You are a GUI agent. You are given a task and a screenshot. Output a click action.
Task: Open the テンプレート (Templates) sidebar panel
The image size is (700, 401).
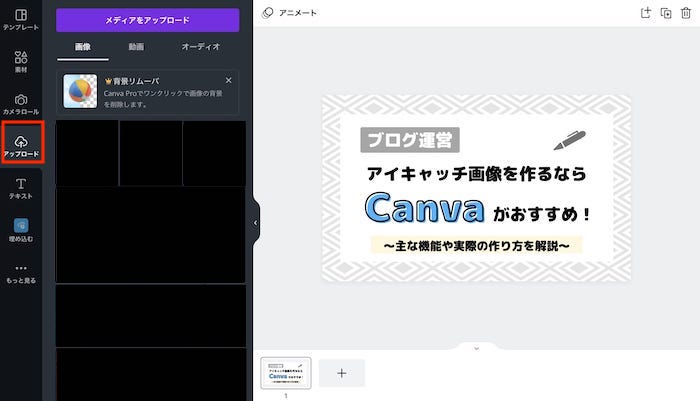[21, 19]
